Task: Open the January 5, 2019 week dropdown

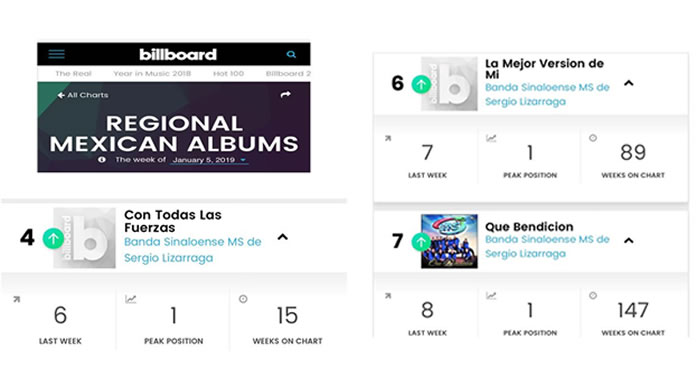Action: point(209,160)
